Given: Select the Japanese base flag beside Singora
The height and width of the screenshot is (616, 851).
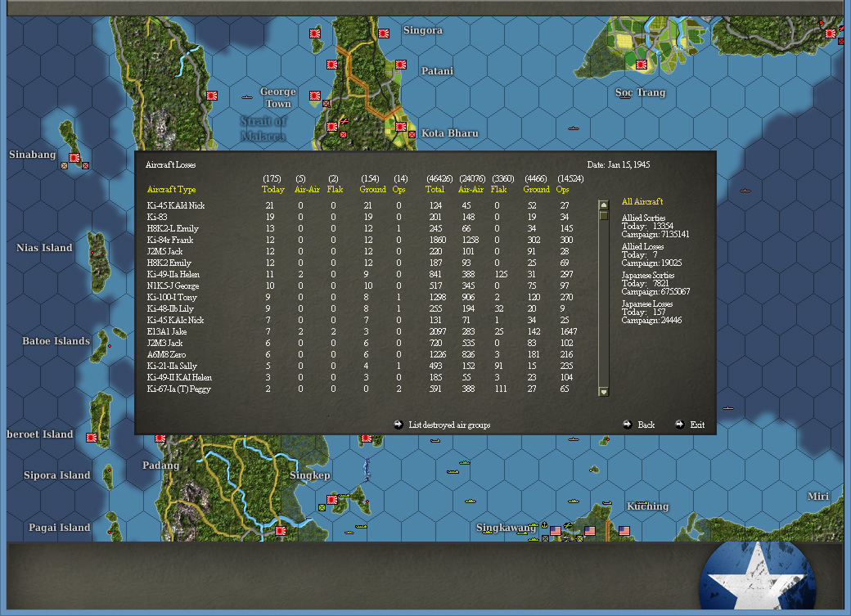Looking at the screenshot, I should (x=384, y=33).
